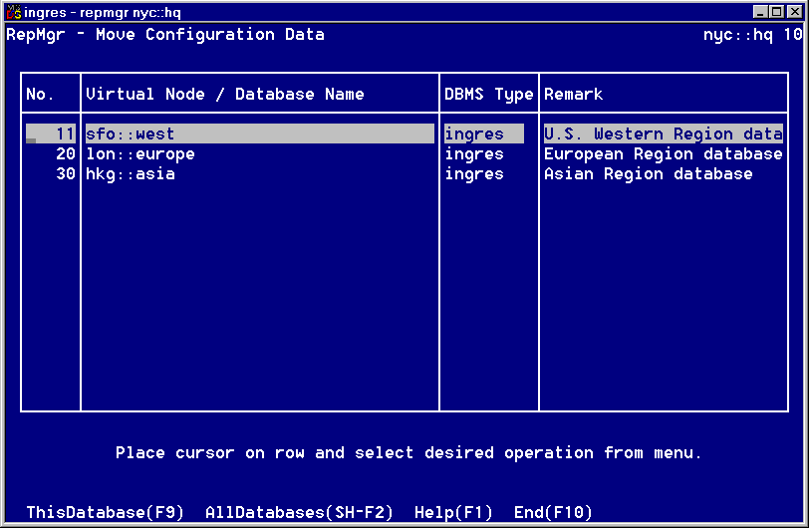Select ThisDatabase(F9) menu option
Screen dimensions: 812x530
[105, 513]
